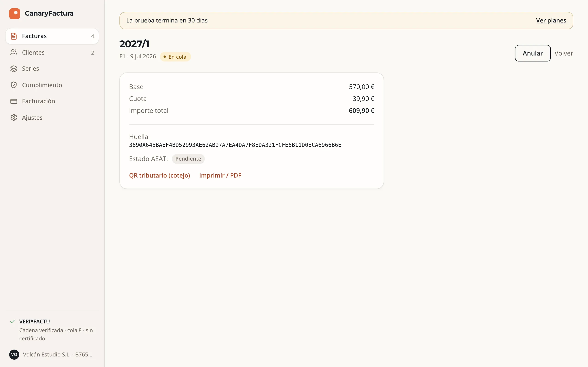The image size is (588, 367).
Task: Click the VERI*FACTU checkmark status icon
Action: (x=12, y=322)
